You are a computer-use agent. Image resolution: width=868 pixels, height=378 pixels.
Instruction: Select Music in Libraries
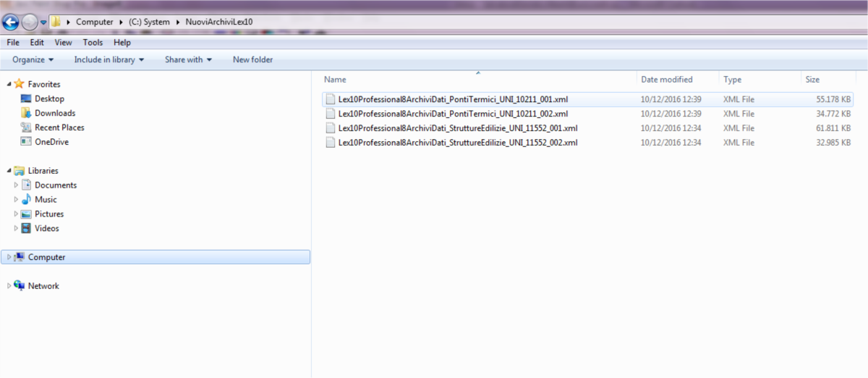[x=46, y=200]
